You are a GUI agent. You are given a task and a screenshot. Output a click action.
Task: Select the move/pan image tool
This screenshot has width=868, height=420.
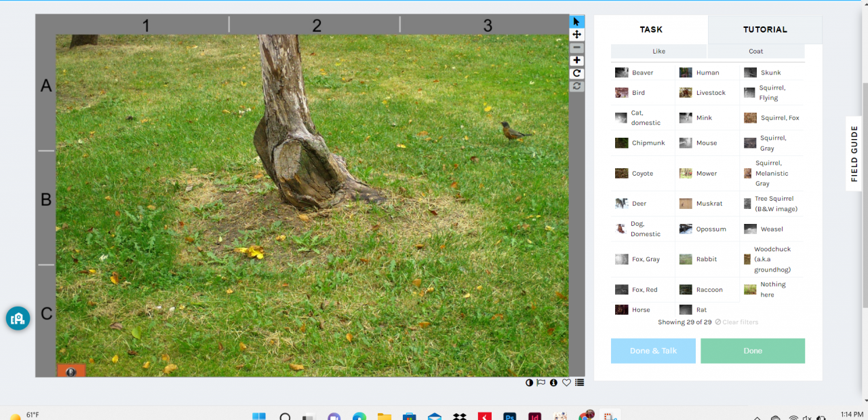(576, 35)
